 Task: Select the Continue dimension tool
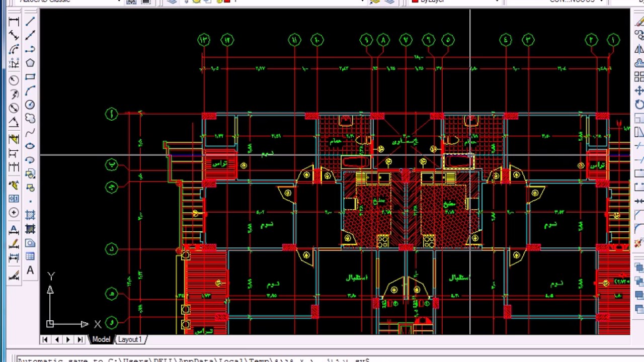(x=14, y=167)
